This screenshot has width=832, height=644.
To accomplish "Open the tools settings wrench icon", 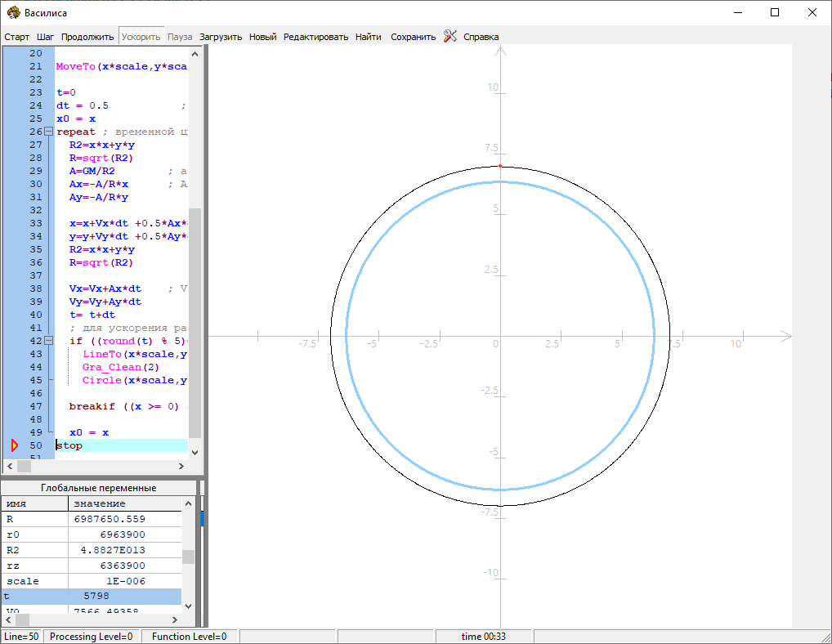I will pyautogui.click(x=450, y=36).
